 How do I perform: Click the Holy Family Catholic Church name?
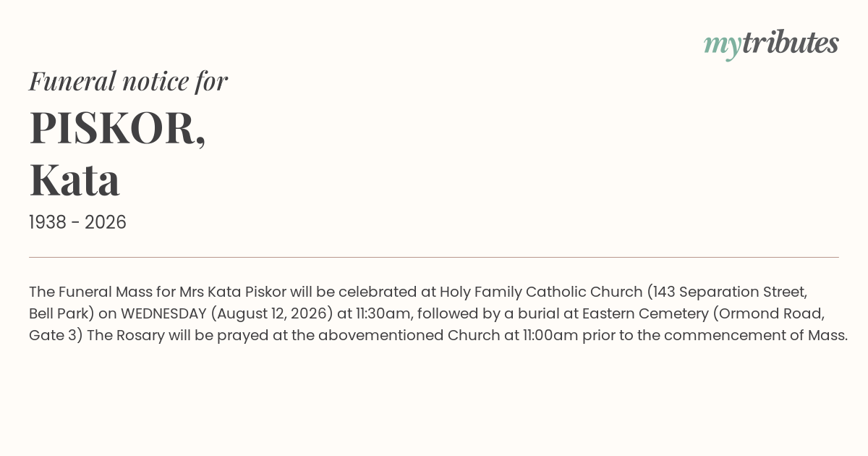[x=541, y=292]
